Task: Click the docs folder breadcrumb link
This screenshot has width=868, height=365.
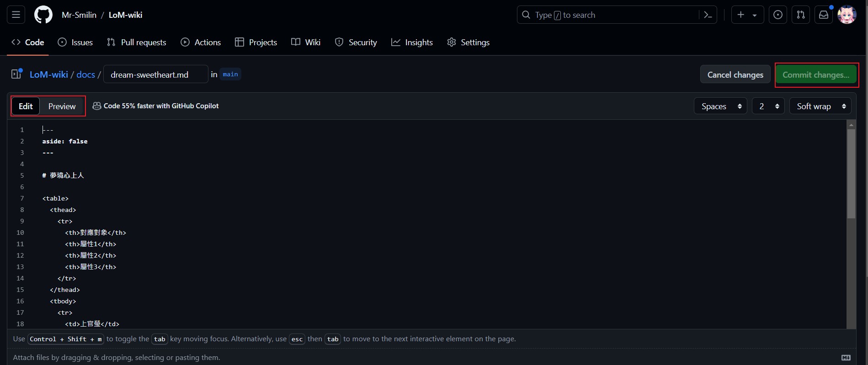Action: coord(85,74)
